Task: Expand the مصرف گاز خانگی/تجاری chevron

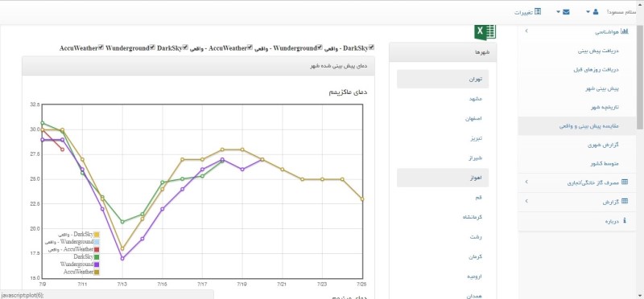Action: point(526,182)
